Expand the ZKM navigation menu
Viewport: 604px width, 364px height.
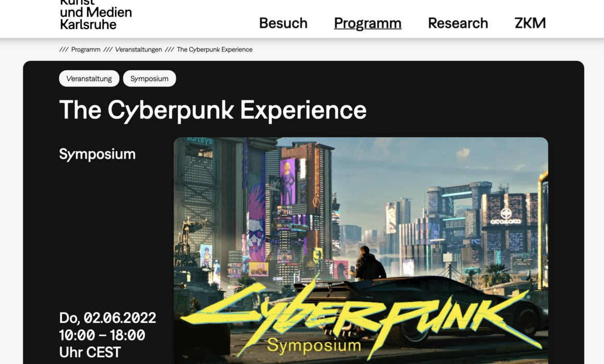click(530, 23)
